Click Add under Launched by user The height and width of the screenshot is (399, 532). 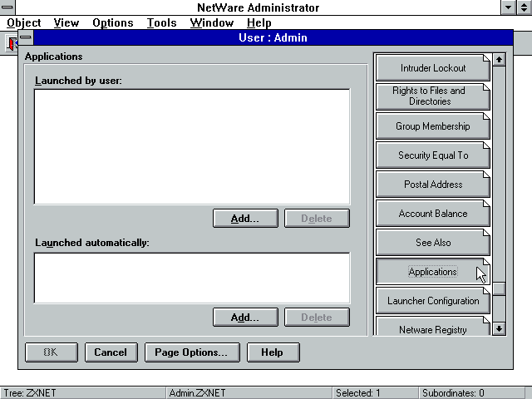pyautogui.click(x=245, y=218)
